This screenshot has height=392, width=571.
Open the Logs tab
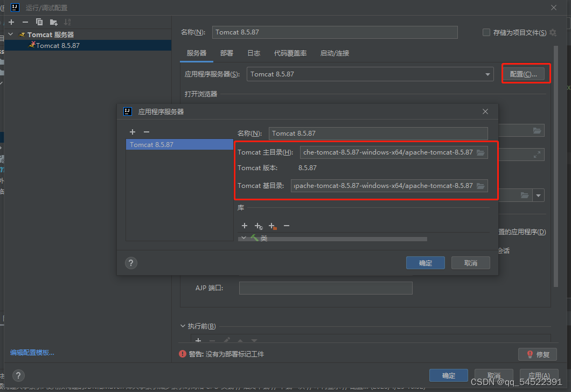(x=254, y=53)
